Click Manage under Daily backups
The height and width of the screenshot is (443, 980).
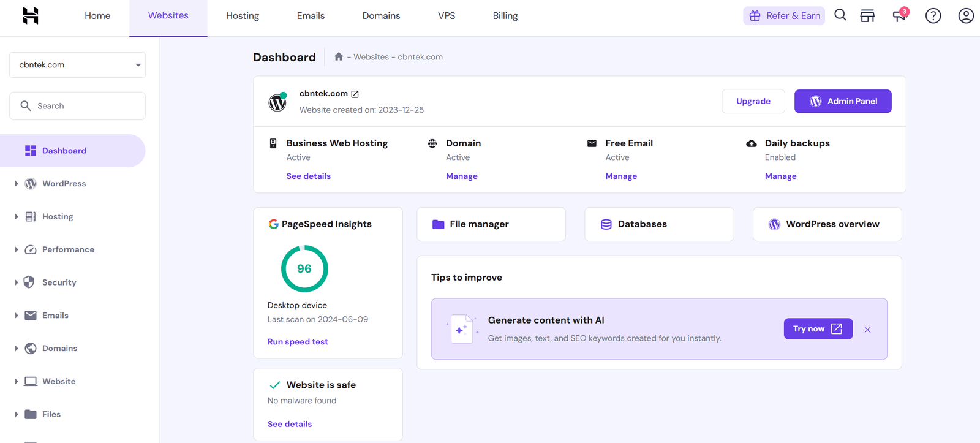(x=781, y=176)
